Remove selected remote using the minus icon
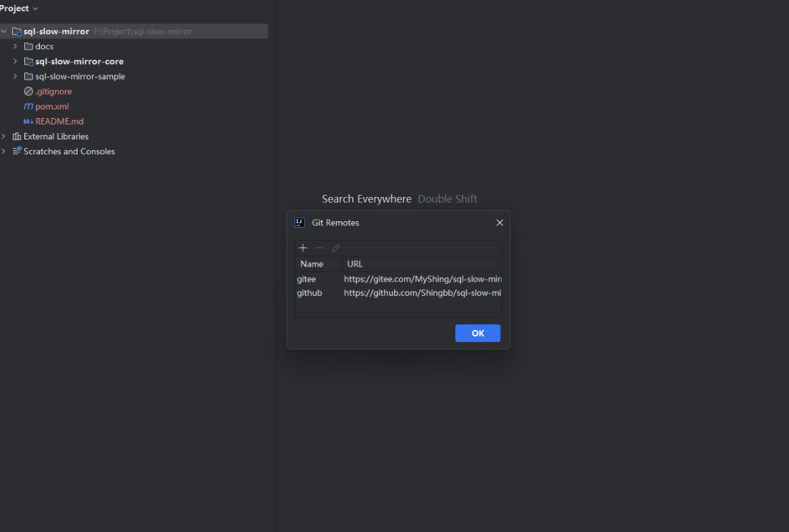 coord(319,248)
